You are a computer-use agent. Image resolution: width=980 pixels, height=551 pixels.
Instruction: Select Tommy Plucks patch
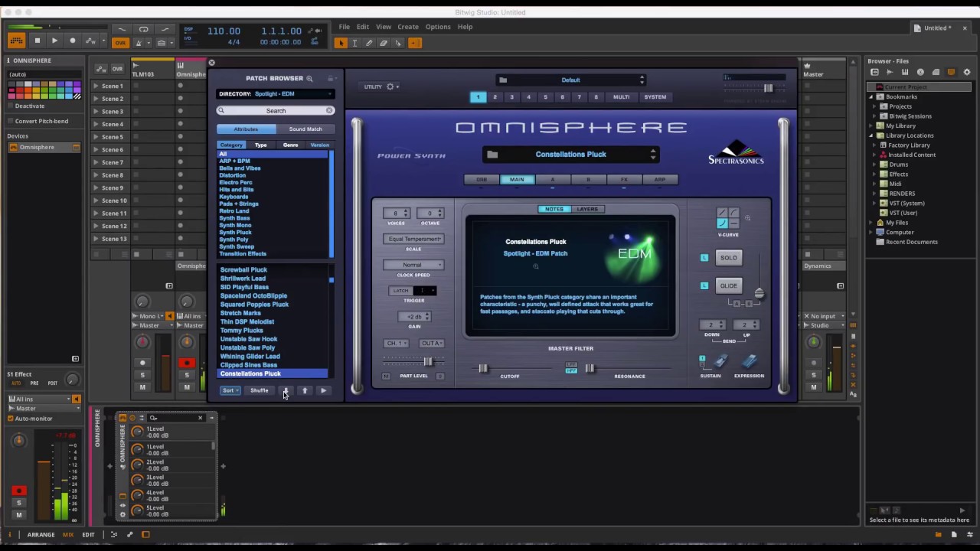pos(242,331)
